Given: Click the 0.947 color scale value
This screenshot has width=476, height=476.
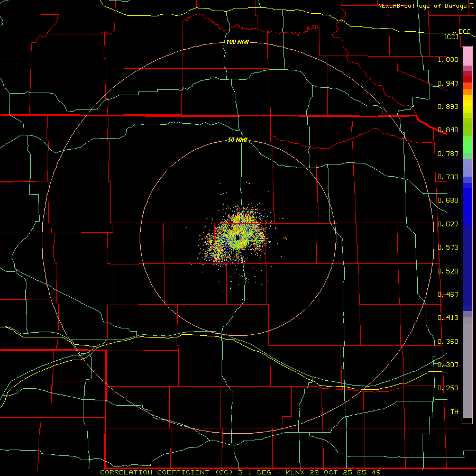Looking at the screenshot, I should tap(448, 83).
